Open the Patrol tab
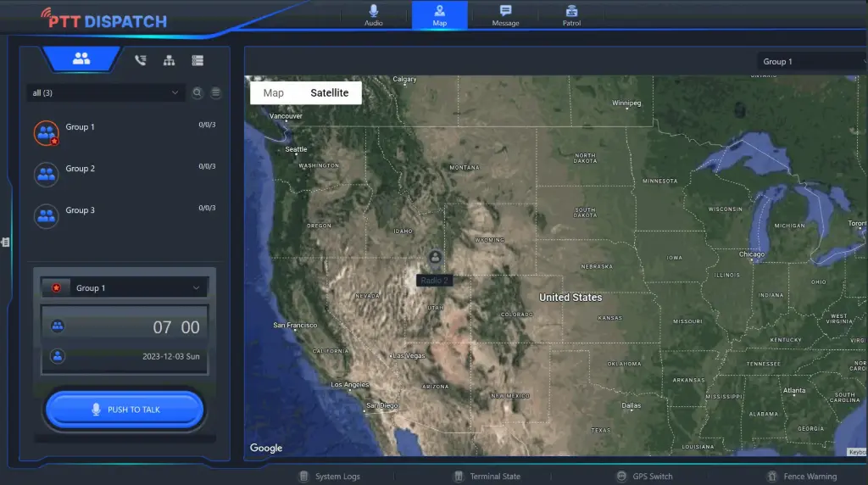The height and width of the screenshot is (485, 868). [571, 14]
